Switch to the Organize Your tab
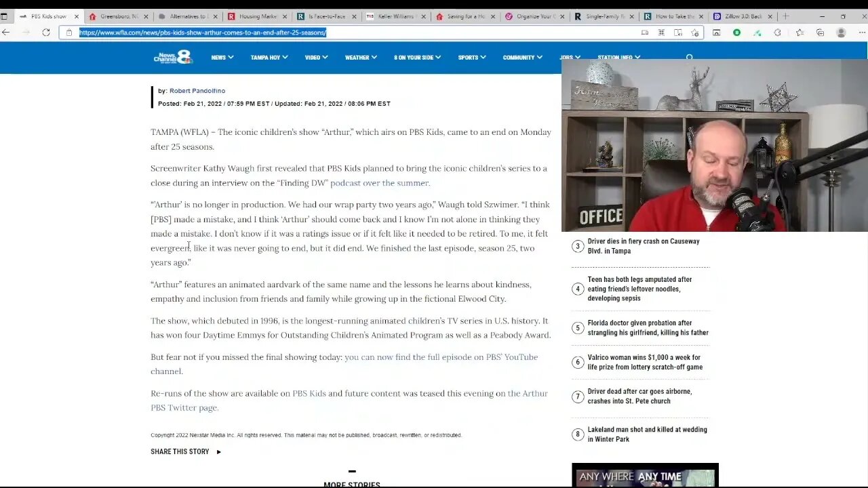The height and width of the screenshot is (488, 868). coord(534,16)
